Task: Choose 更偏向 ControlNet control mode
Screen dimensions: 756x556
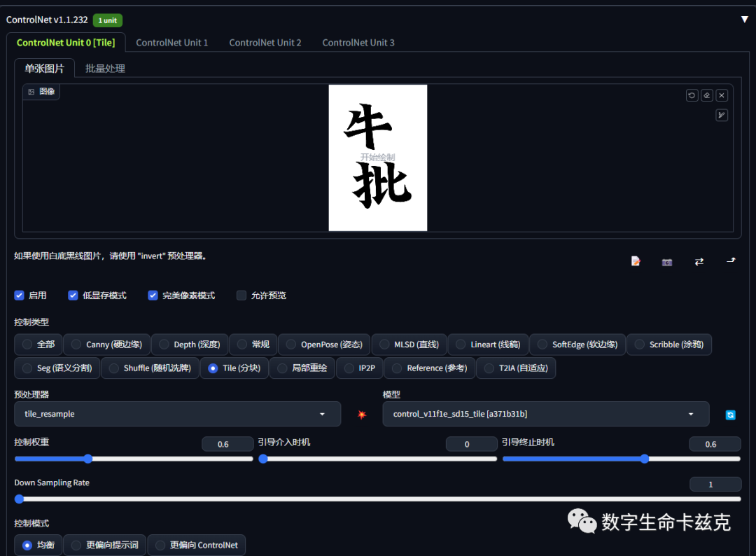Action: pyautogui.click(x=197, y=545)
